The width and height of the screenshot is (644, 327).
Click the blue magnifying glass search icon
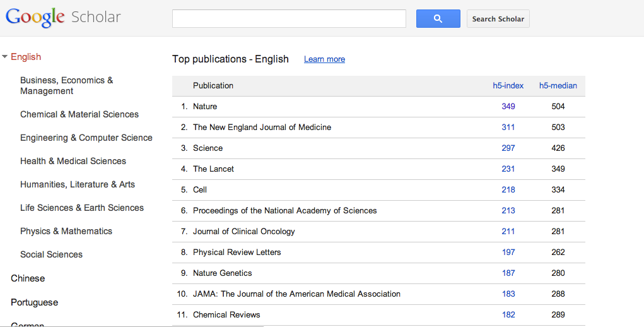pos(438,19)
